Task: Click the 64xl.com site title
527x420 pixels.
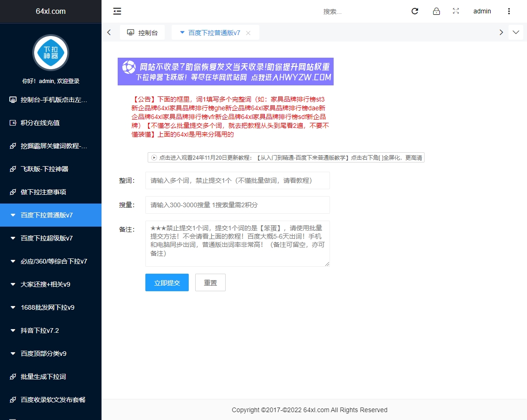Action: click(51, 11)
